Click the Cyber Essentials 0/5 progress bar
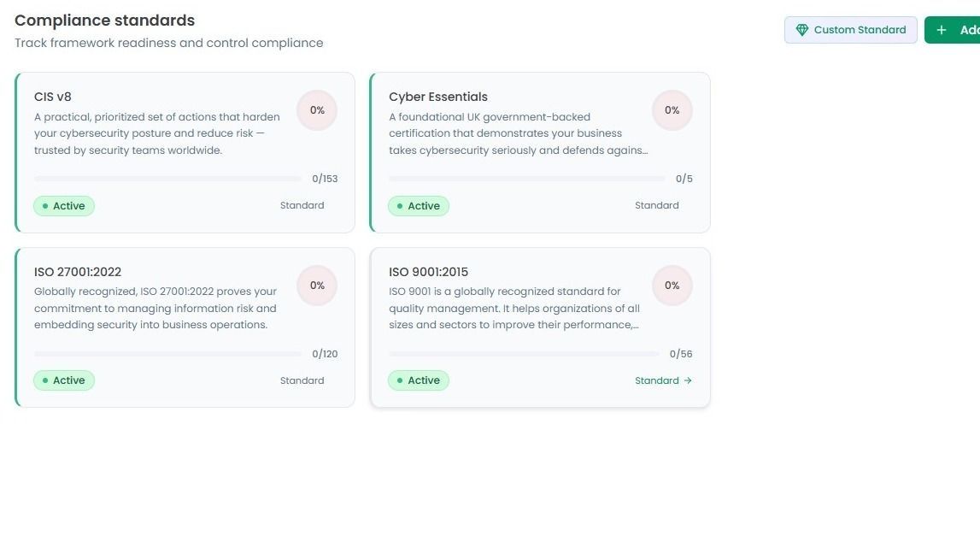Viewport: 980px width, 548px height. pyautogui.click(x=527, y=179)
